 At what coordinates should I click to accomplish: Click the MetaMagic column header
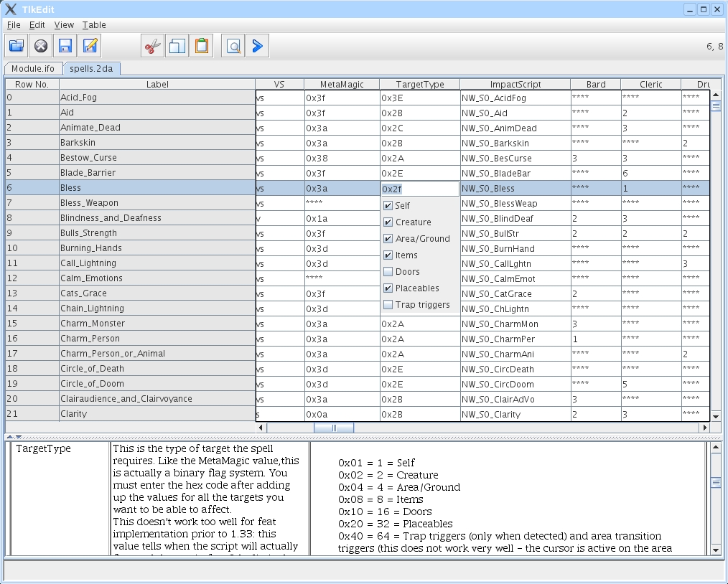[341, 84]
